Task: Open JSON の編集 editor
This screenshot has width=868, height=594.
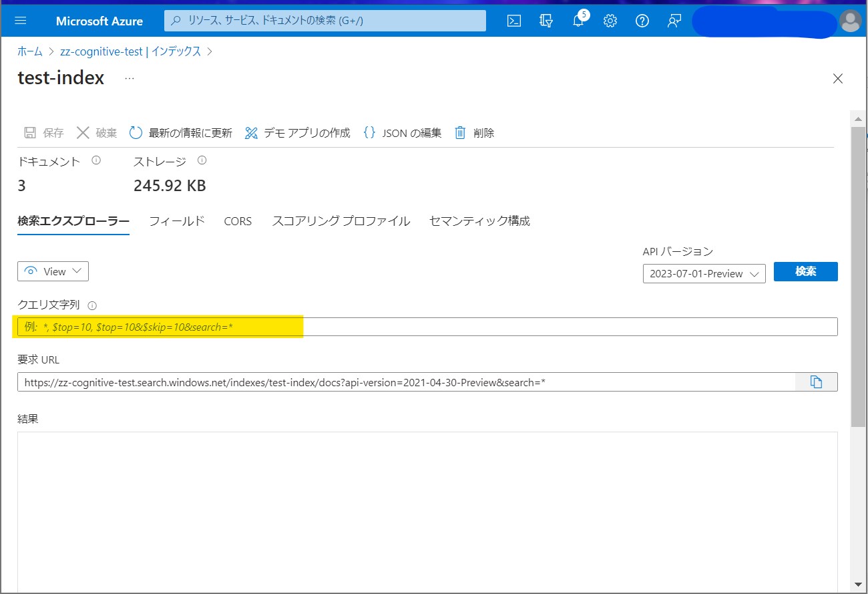Action: [402, 133]
